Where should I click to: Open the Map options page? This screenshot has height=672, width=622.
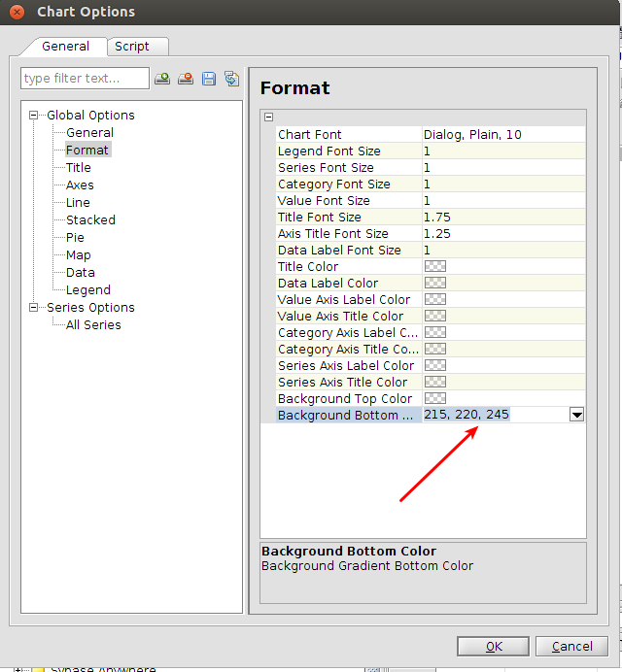click(79, 255)
